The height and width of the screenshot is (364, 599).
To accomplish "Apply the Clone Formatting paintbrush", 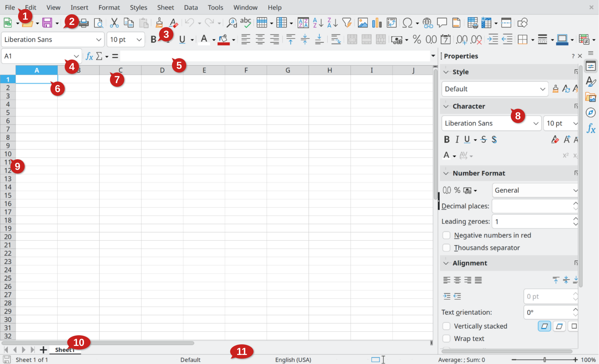I will pos(159,22).
